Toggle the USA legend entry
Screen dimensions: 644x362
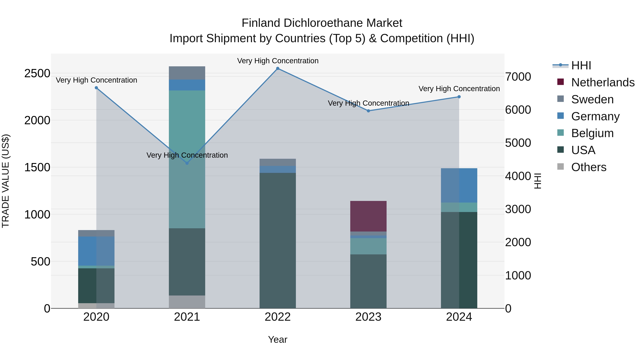(576, 150)
